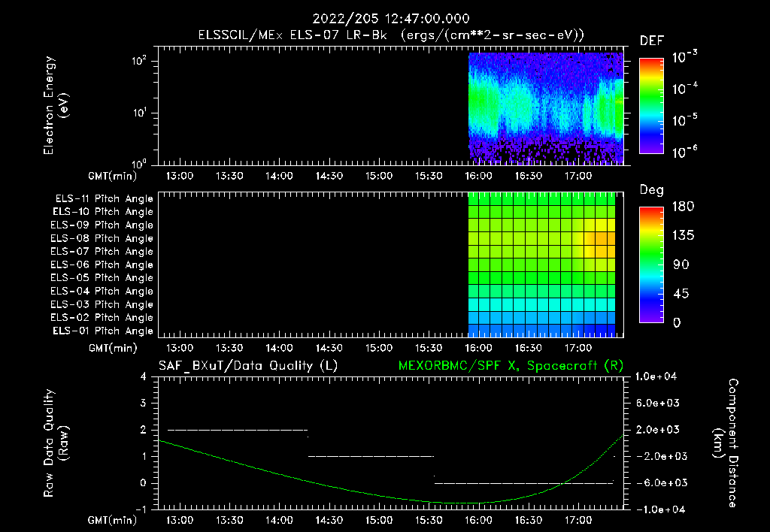Click the ELS-10 Pitch Angle row label

(x=102, y=212)
